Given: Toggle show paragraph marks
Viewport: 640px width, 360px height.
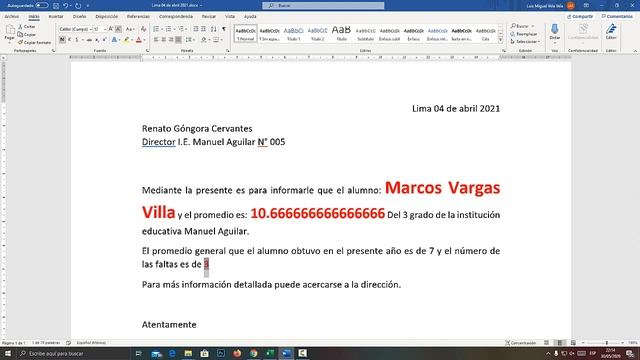Looking at the screenshot, I should [x=224, y=29].
